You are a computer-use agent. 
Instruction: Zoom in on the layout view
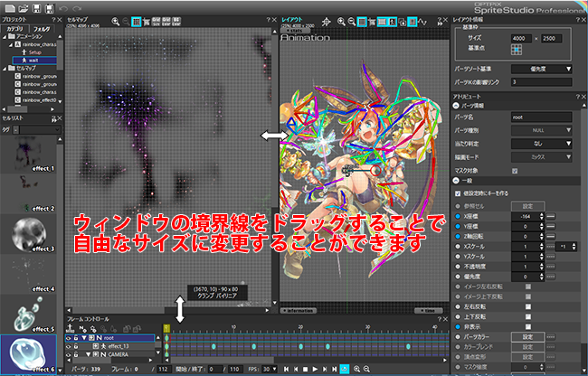[x=341, y=22]
